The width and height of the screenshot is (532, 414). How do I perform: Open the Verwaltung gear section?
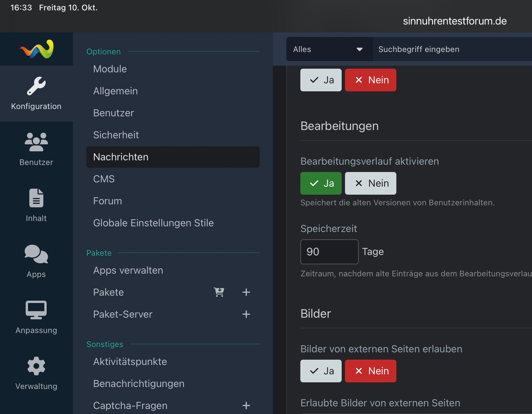point(36,373)
